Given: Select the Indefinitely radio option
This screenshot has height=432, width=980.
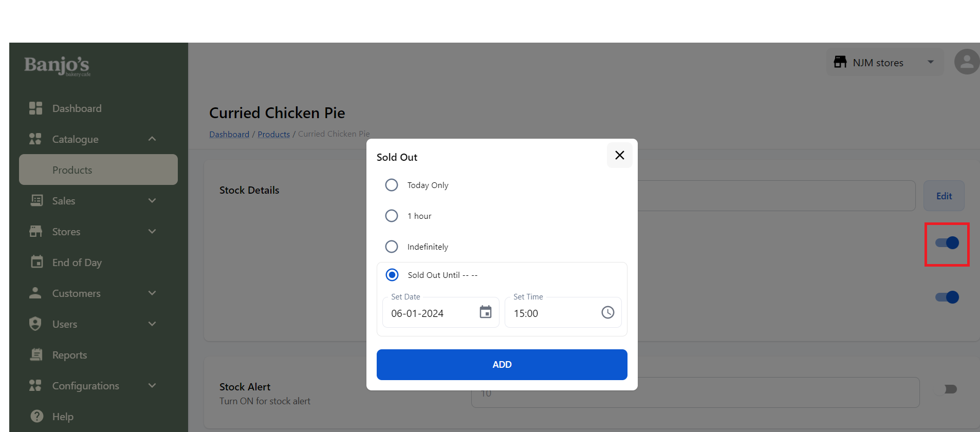Looking at the screenshot, I should click(392, 247).
